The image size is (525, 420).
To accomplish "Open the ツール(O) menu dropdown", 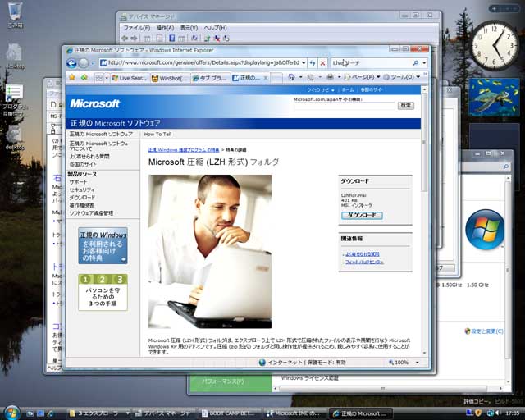I will [401, 77].
